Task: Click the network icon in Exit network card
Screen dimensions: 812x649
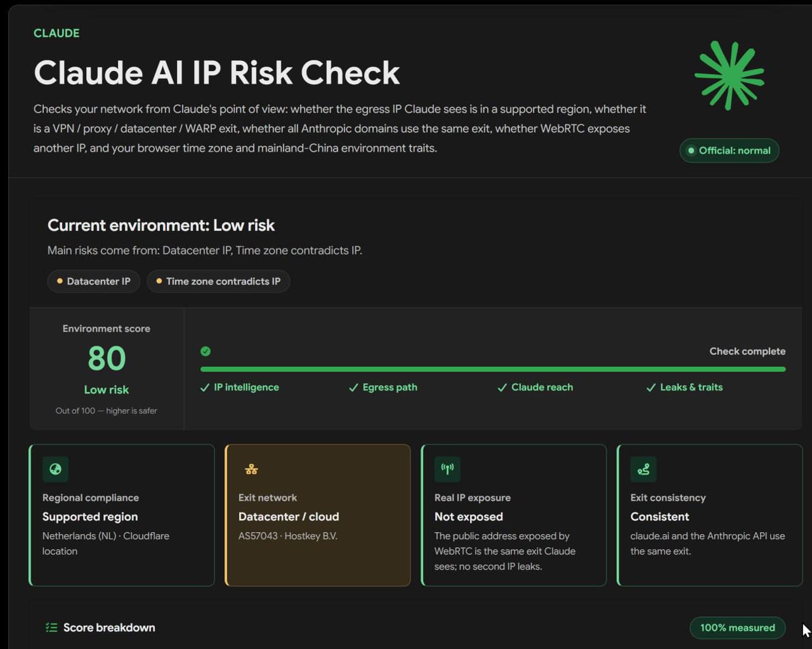Action: click(x=251, y=469)
